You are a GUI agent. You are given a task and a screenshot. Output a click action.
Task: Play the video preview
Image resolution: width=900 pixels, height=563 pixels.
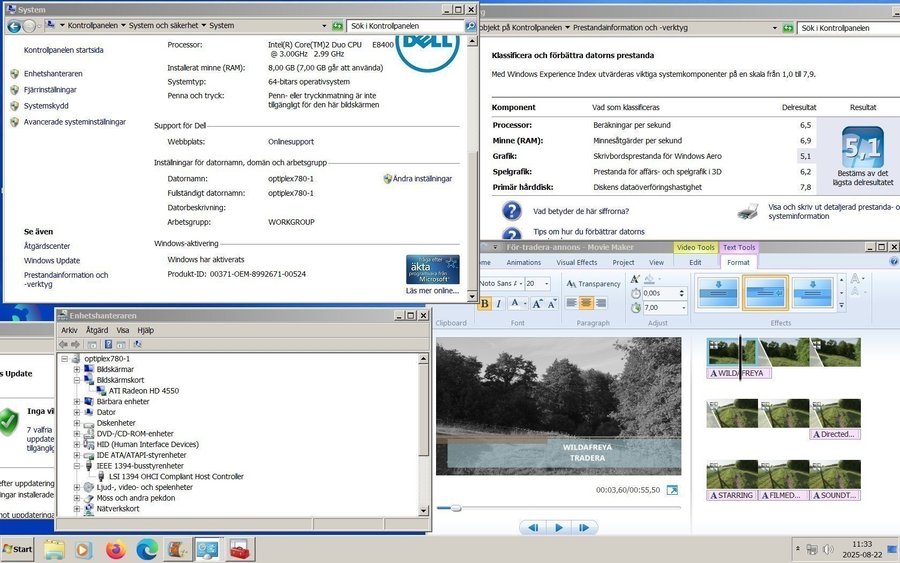[559, 527]
